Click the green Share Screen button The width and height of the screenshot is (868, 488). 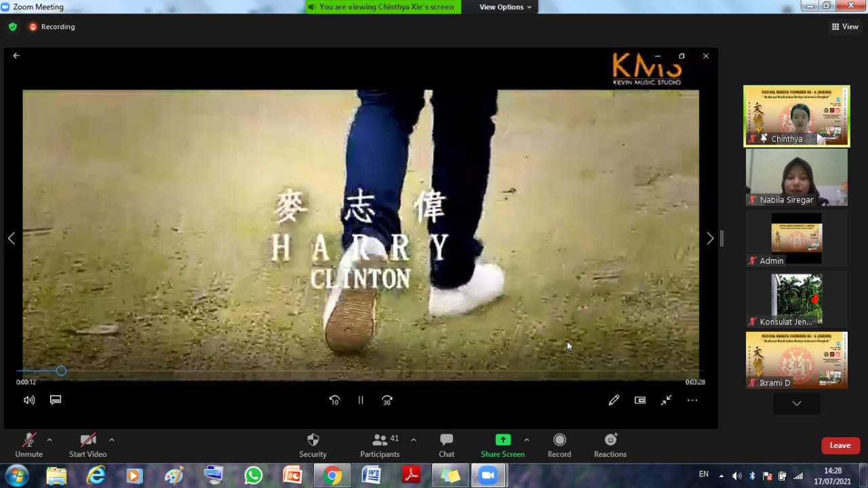pos(502,445)
